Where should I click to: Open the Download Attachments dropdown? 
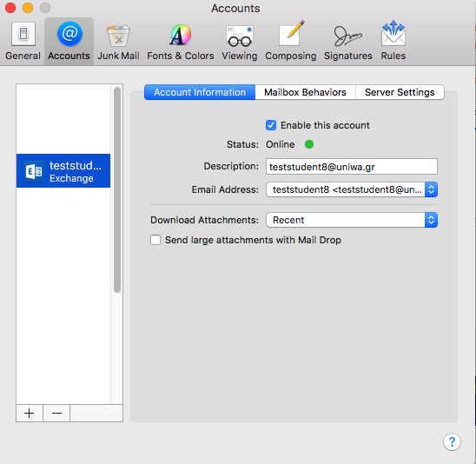click(352, 220)
